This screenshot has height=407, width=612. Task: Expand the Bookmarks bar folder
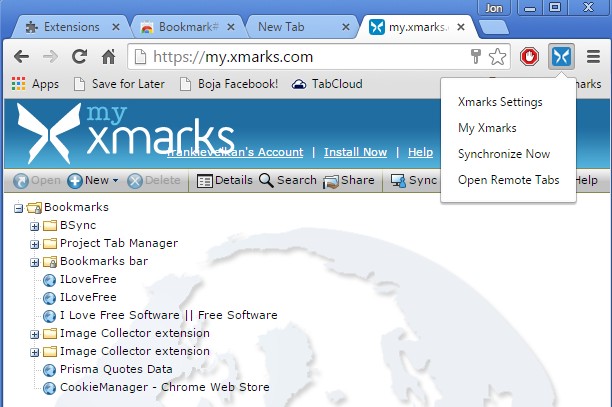click(x=34, y=262)
